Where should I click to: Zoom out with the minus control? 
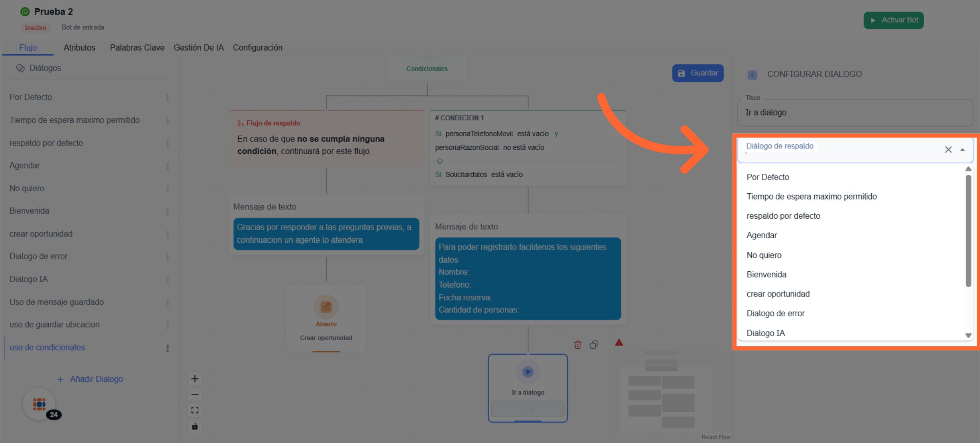195,394
